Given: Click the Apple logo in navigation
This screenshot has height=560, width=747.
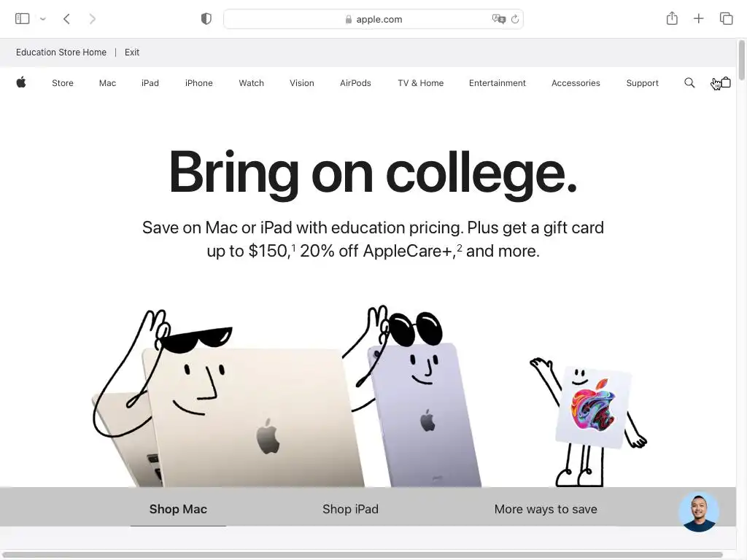Looking at the screenshot, I should (x=21, y=82).
